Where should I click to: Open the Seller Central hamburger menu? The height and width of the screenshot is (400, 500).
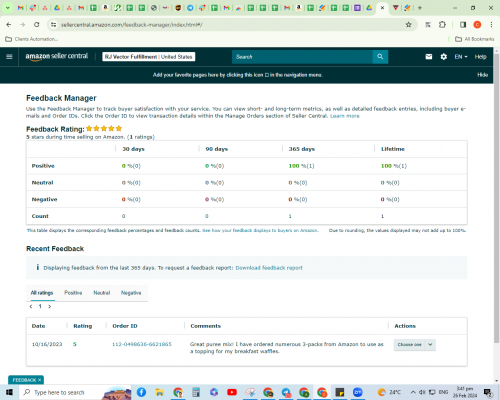coord(9,57)
